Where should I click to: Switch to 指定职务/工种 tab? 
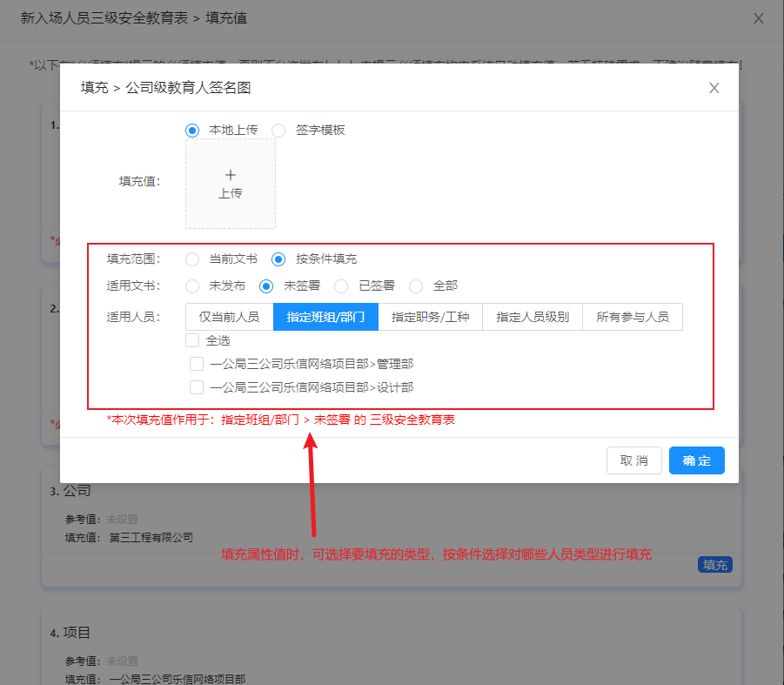[430, 317]
